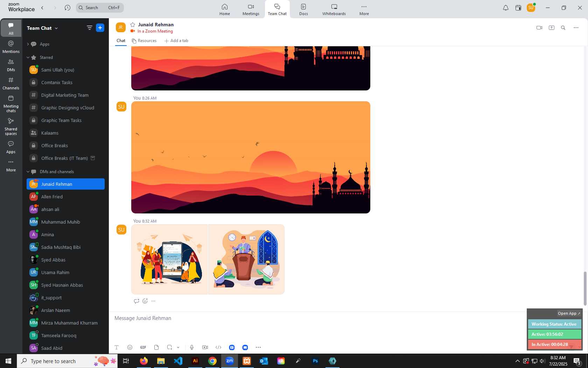Switch to the Home tab
Image resolution: width=588 pixels, height=368 pixels.
point(225,9)
